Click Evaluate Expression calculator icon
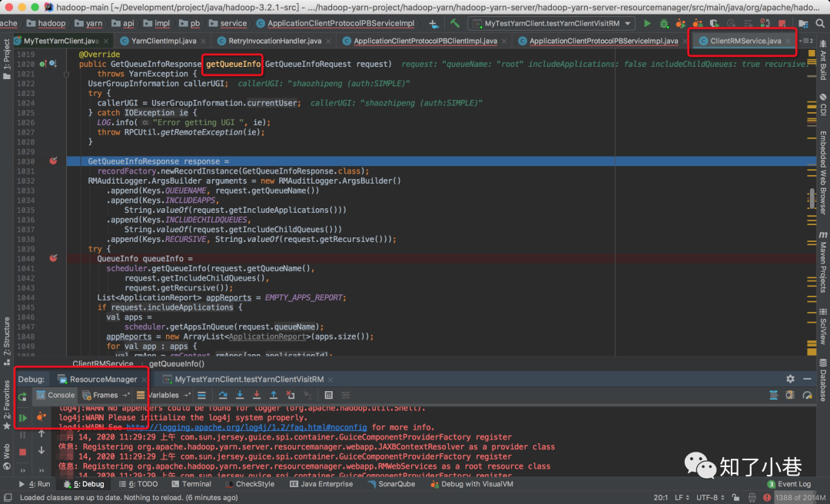This screenshot has width=830, height=504. pos(328,395)
